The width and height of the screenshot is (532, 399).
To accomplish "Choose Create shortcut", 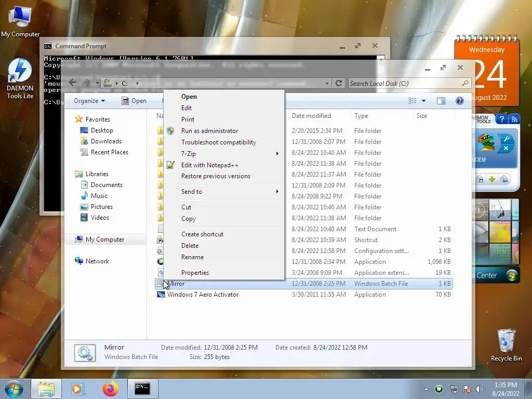I will tap(224, 234).
